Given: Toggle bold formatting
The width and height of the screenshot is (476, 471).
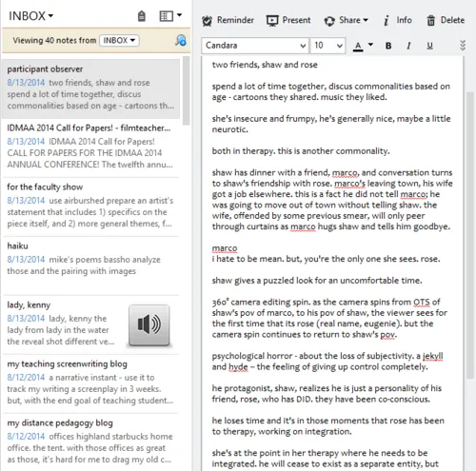Looking at the screenshot, I should click(388, 46).
